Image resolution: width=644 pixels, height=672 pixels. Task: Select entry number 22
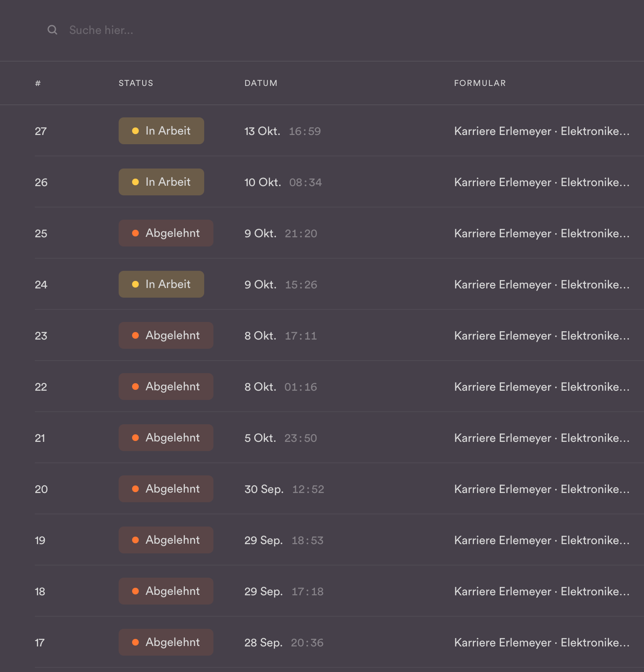[x=41, y=387]
